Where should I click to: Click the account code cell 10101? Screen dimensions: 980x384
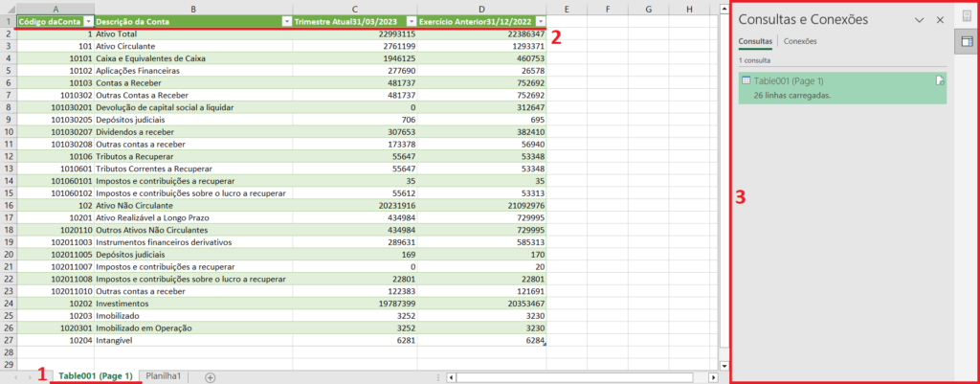pyautogui.click(x=56, y=58)
